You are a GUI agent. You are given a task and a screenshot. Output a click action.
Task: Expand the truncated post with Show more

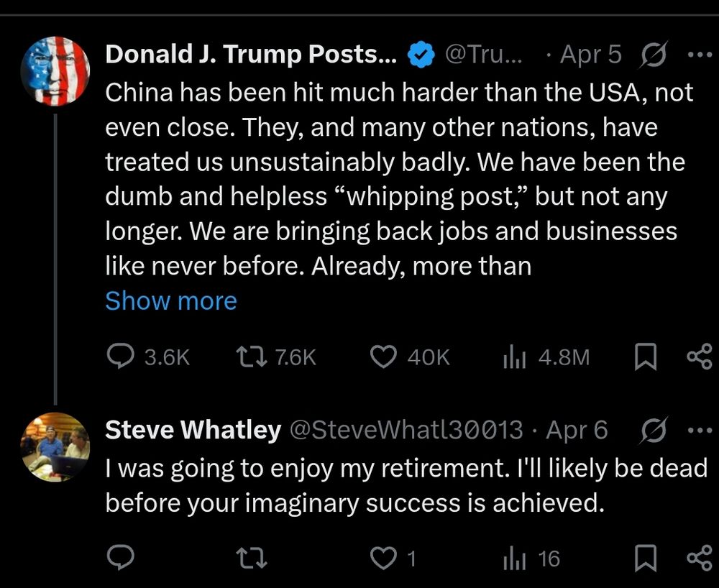click(170, 300)
